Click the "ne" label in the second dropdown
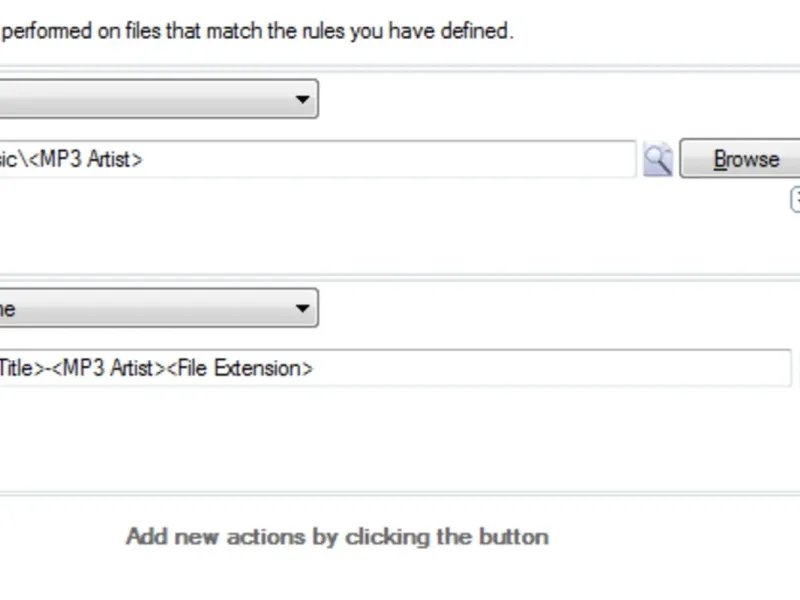 [x=7, y=309]
